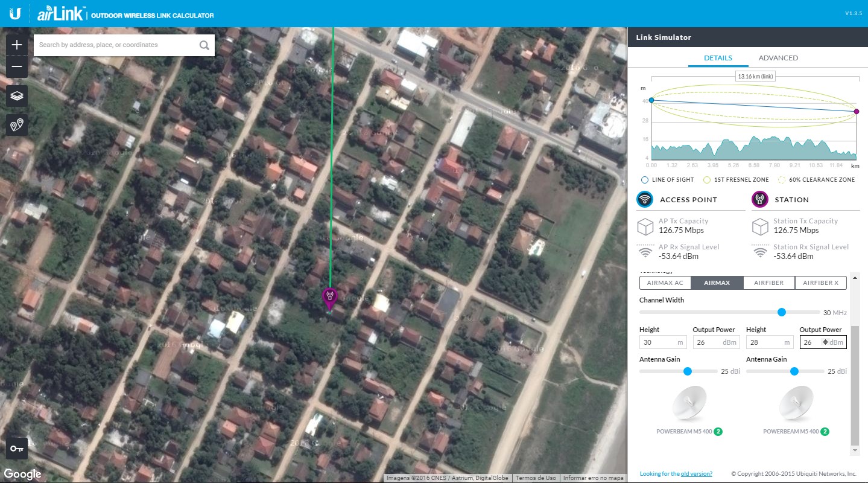The image size is (868, 483).
Task: Click the Google logo on map
Action: pyautogui.click(x=22, y=474)
